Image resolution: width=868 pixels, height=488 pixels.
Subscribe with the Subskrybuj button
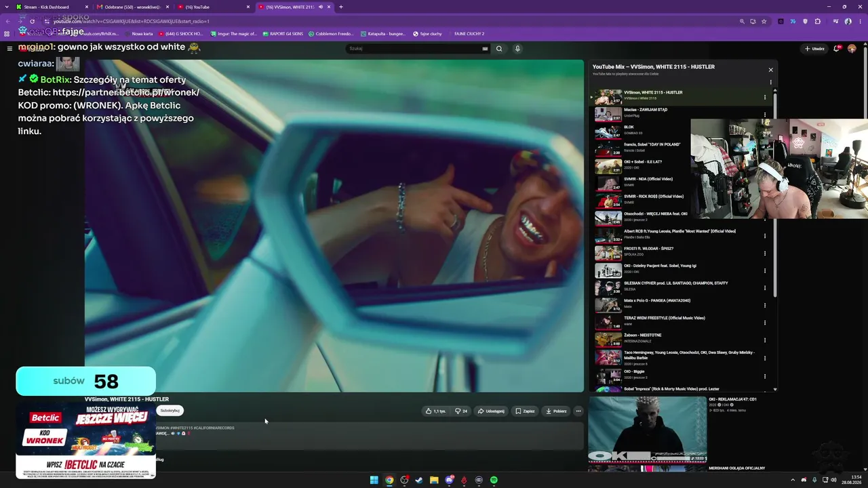pyautogui.click(x=170, y=411)
